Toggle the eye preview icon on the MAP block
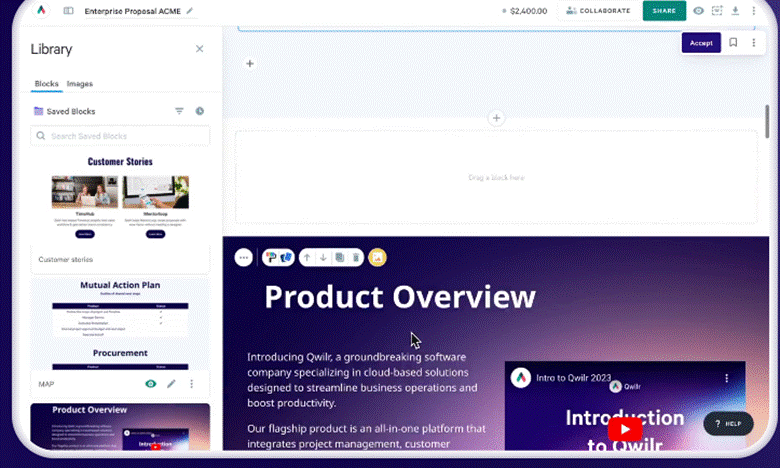 click(151, 383)
